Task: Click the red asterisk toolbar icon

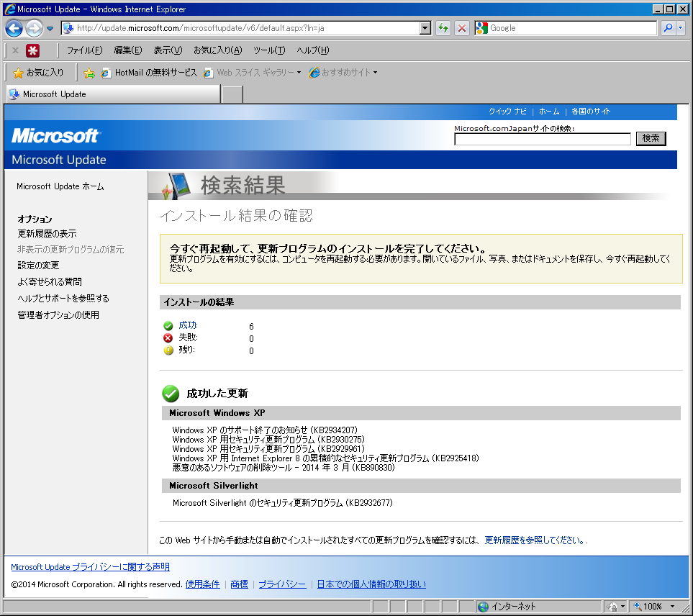Action: (32, 50)
